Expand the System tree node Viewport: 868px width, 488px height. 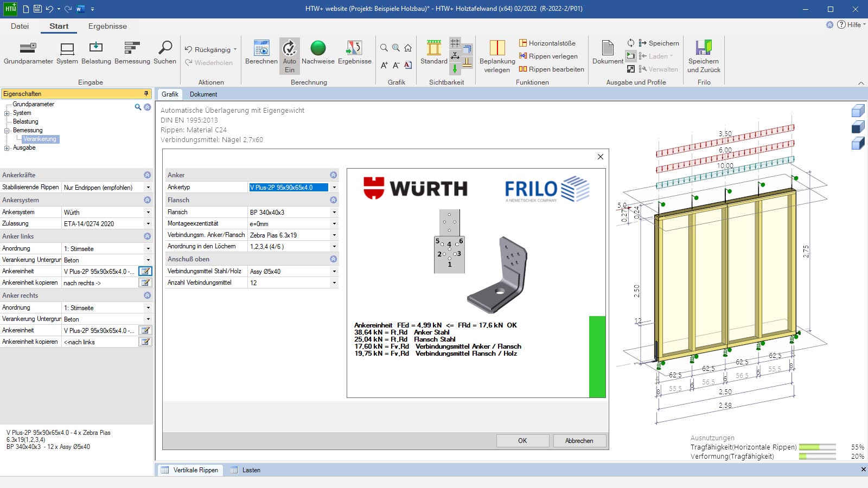7,113
